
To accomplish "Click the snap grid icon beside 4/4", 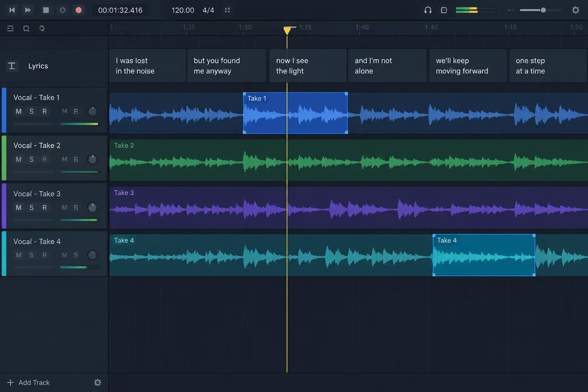I will click(x=227, y=10).
